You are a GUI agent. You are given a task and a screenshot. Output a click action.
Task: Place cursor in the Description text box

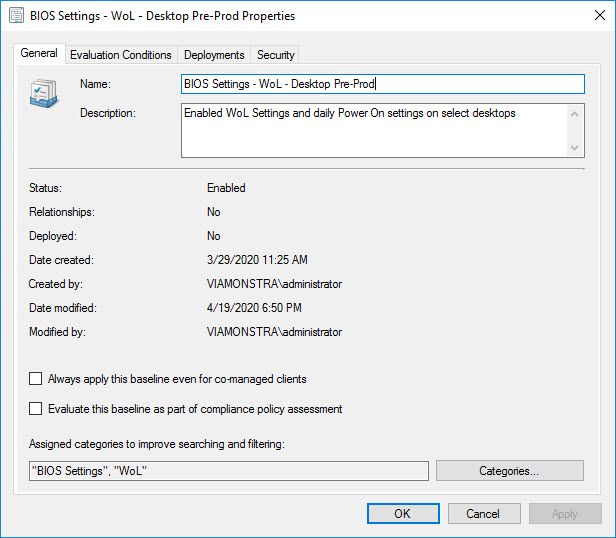tap(374, 130)
